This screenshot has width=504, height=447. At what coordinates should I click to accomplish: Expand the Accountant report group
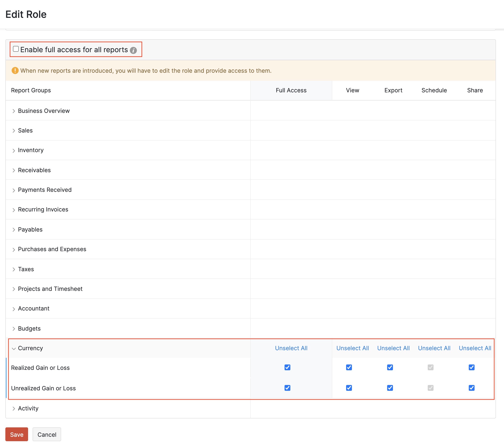[14, 308]
